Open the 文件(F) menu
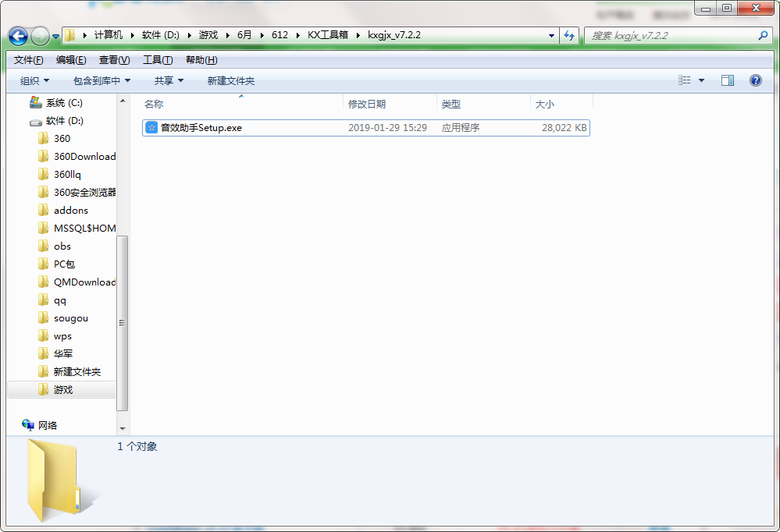The image size is (780, 532). pyautogui.click(x=28, y=60)
